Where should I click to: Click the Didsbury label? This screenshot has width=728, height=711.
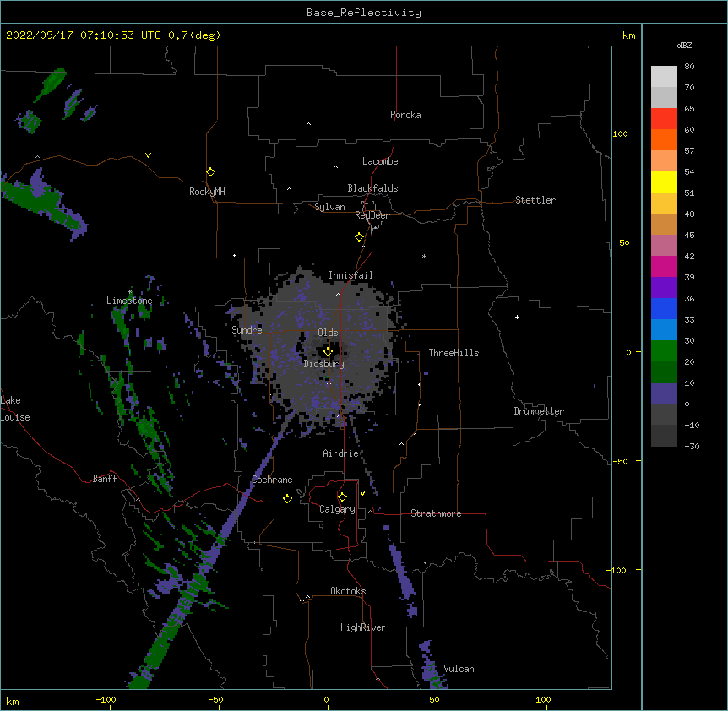(x=324, y=364)
